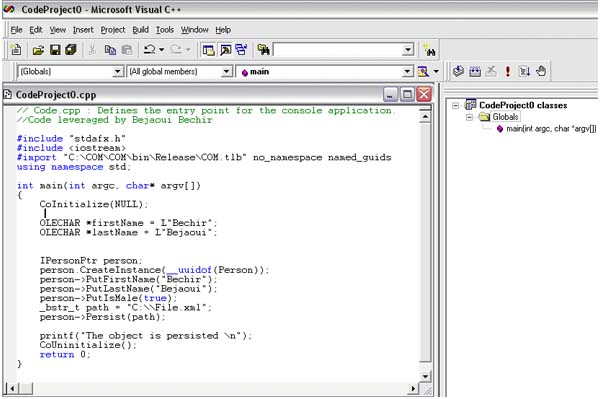Click the hand Insert Breakpoint icon
600x399 pixels.
pyautogui.click(x=541, y=71)
